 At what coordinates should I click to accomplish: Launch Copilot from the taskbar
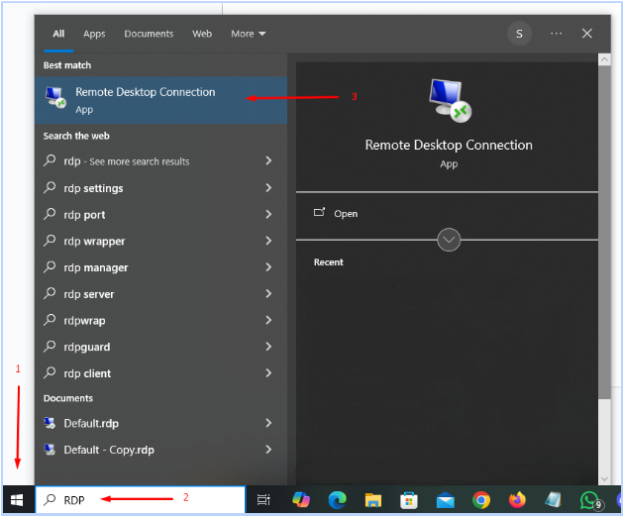point(301,500)
